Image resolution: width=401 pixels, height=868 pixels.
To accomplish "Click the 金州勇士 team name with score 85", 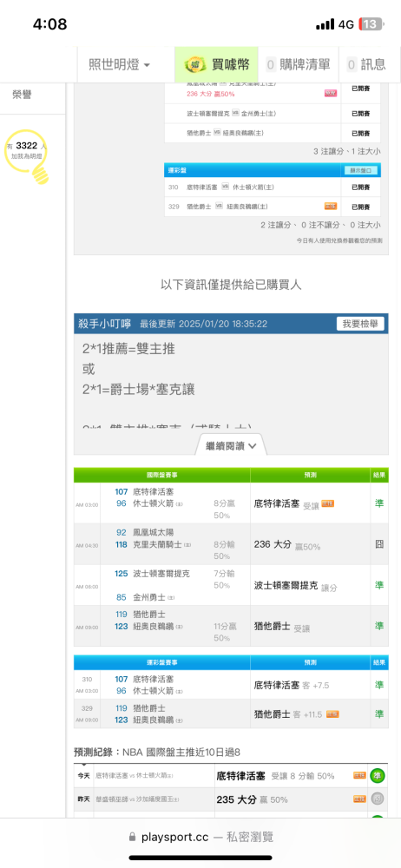I will 151,597.
